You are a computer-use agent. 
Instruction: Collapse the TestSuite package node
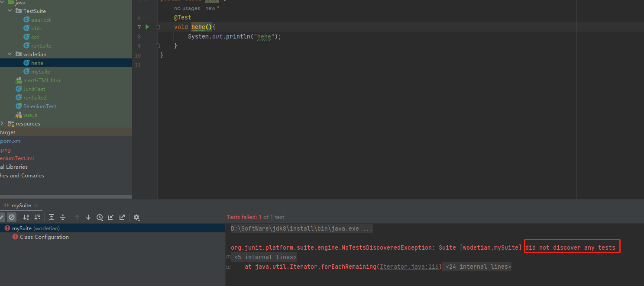click(10, 11)
